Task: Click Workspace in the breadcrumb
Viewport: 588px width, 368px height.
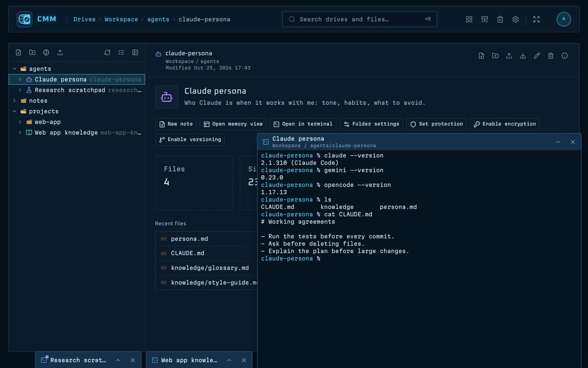Action: coord(121,20)
